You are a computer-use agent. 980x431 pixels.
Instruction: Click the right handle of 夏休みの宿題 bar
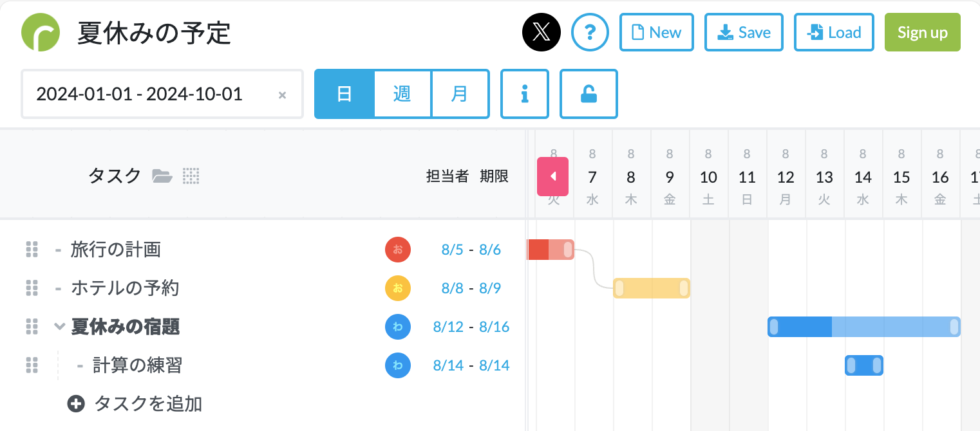click(954, 327)
